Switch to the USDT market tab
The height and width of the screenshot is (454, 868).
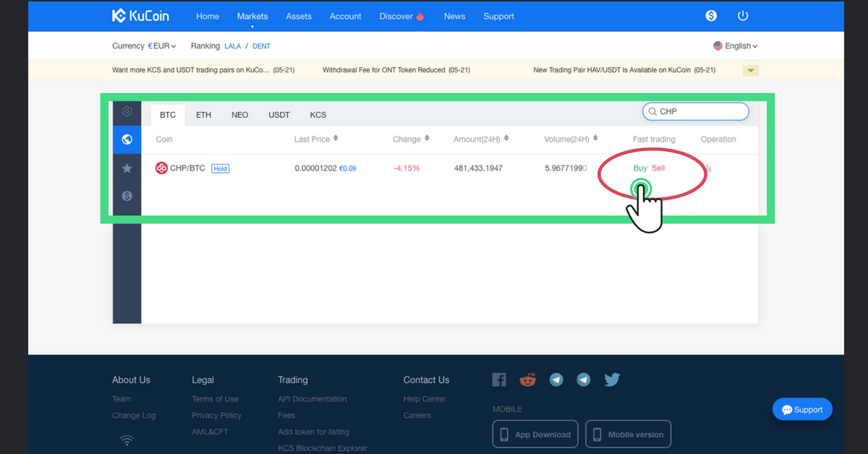point(279,115)
